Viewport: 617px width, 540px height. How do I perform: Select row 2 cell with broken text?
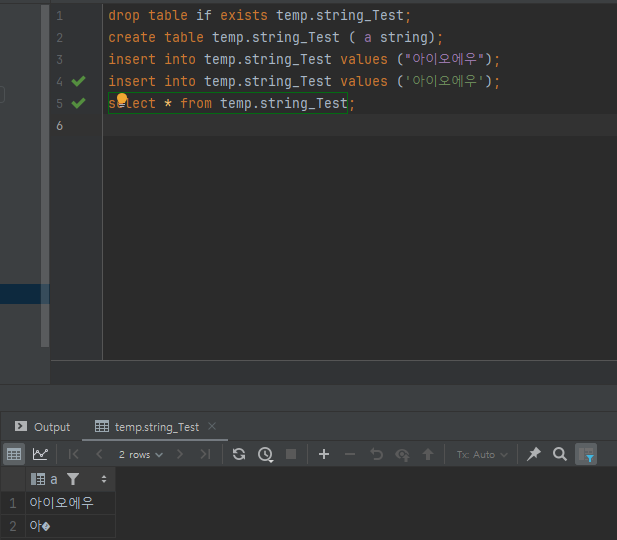70,526
